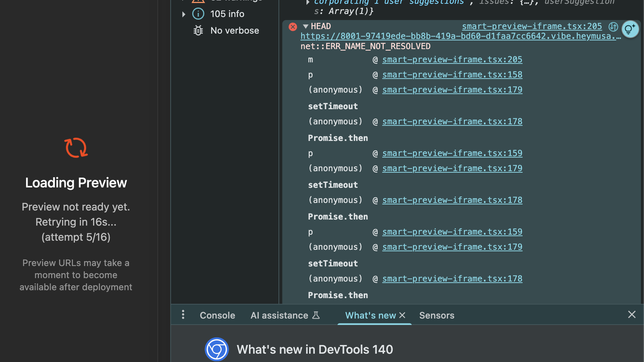Collapse the HEAD error stack trace
The height and width of the screenshot is (362, 644).
(x=306, y=26)
